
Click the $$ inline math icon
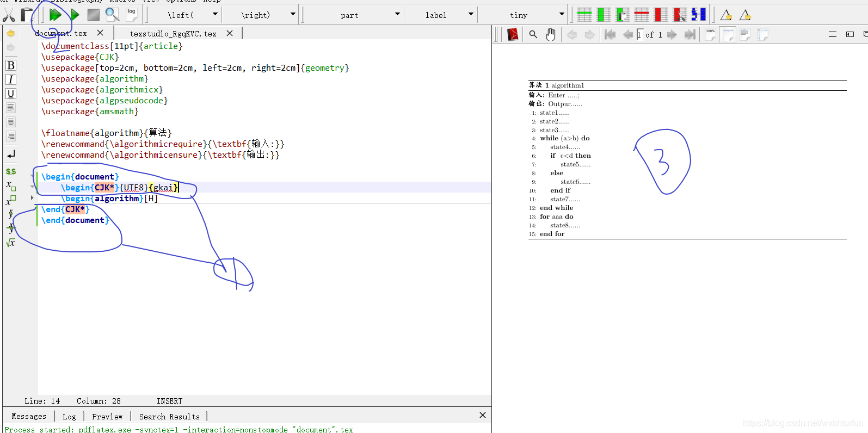coord(11,171)
